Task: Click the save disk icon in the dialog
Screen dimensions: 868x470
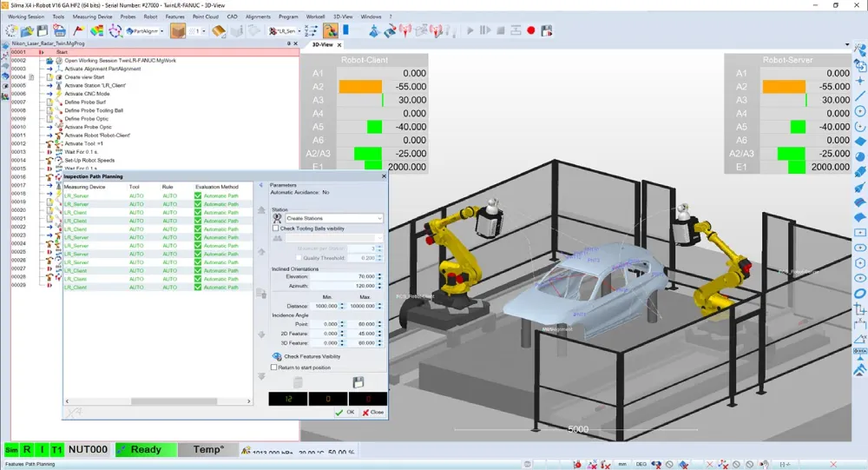Action: [358, 382]
